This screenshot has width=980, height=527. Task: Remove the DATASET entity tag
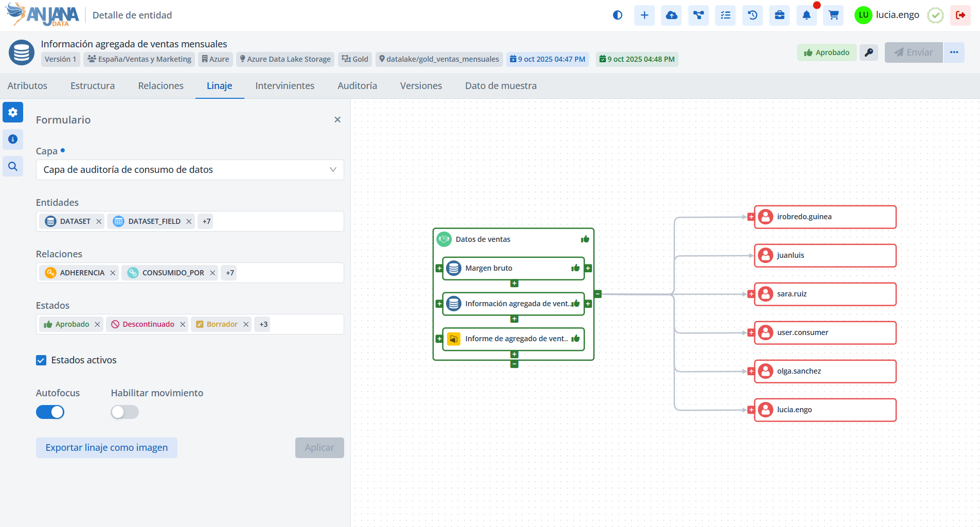(x=99, y=221)
